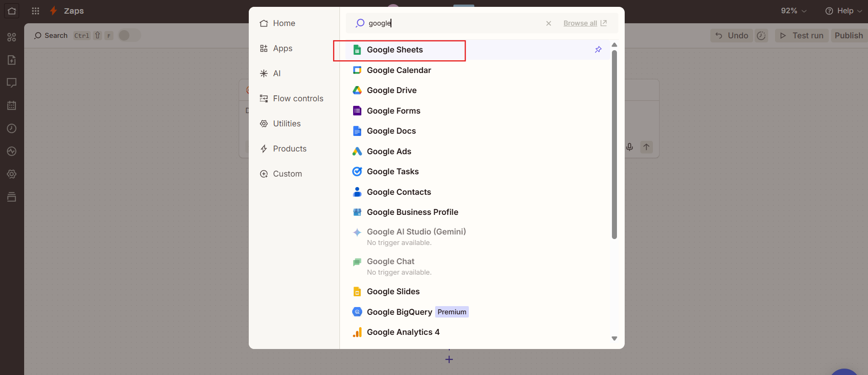Click the Google Analytics bar icon
868x375 pixels.
[x=357, y=332]
